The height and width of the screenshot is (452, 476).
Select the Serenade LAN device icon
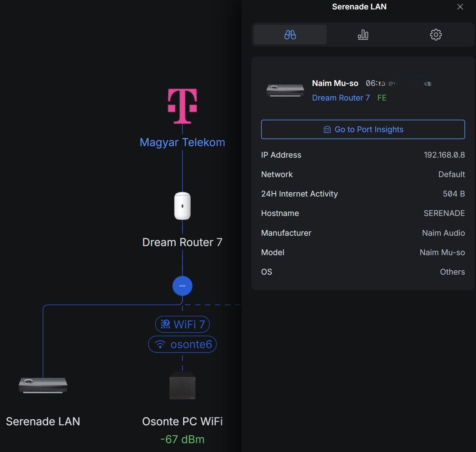43,385
